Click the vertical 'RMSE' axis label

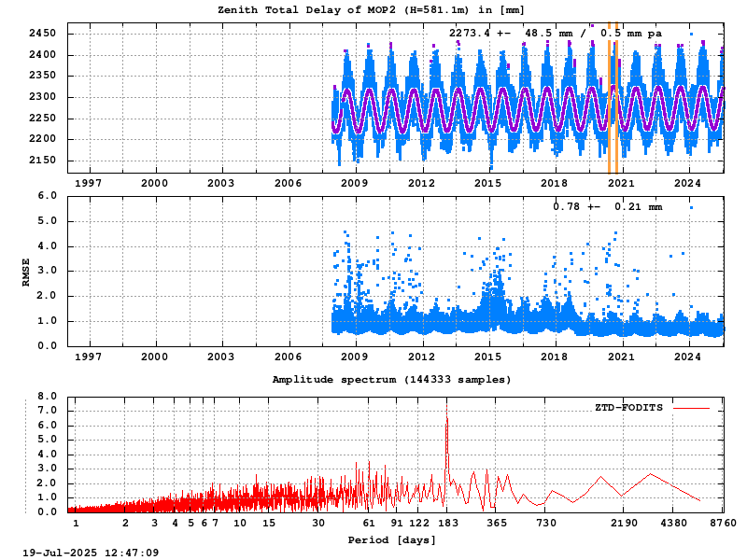(26, 272)
